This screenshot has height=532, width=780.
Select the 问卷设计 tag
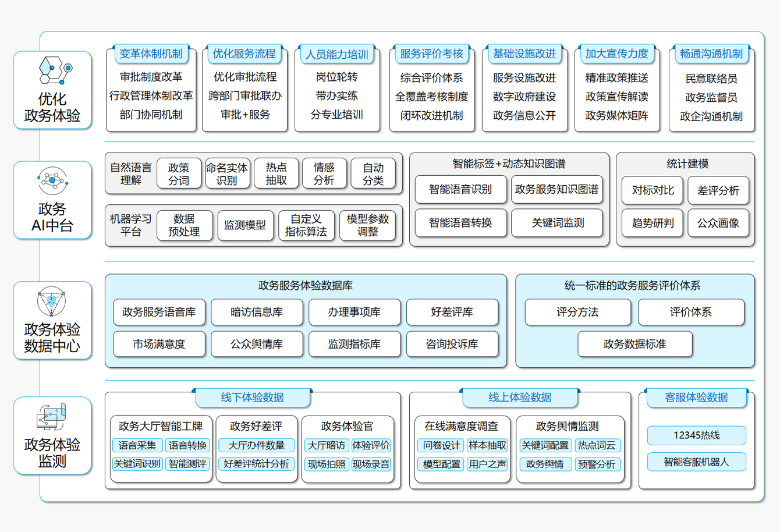(x=441, y=445)
